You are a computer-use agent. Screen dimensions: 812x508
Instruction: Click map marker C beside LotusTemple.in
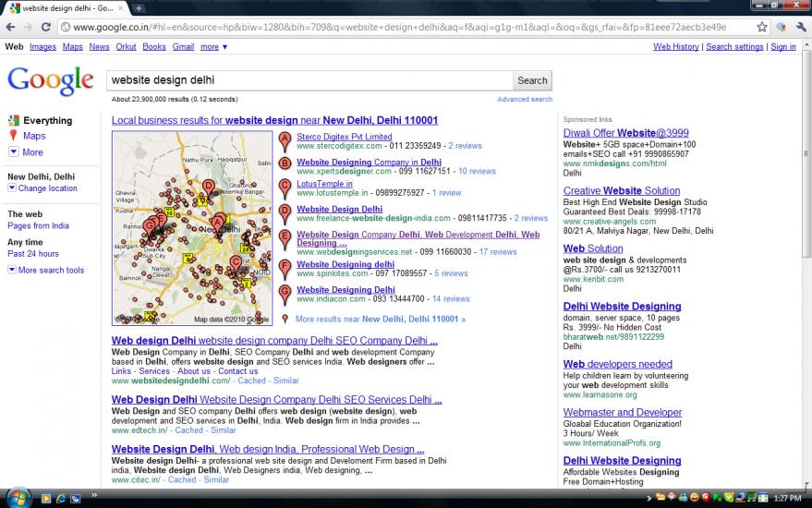tap(285, 188)
